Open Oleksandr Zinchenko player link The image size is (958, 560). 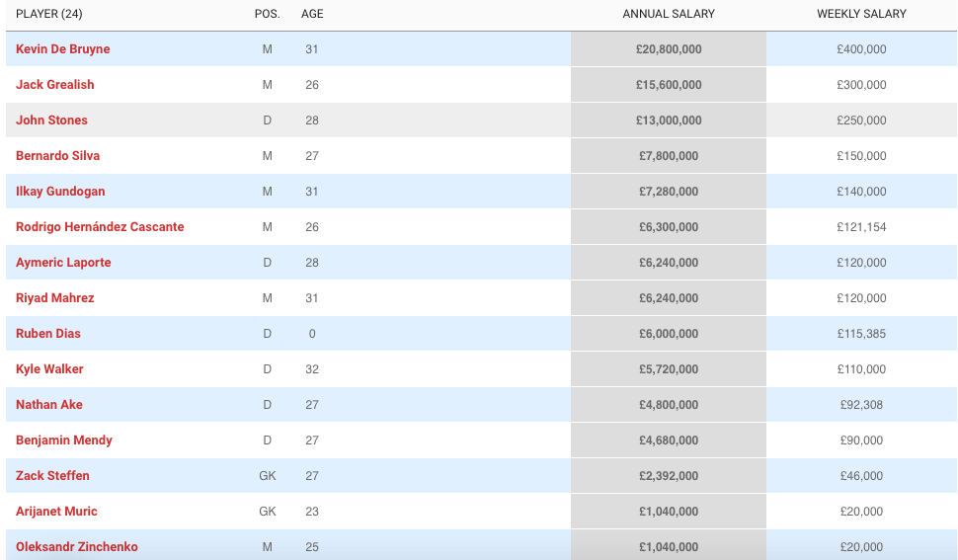click(77, 546)
